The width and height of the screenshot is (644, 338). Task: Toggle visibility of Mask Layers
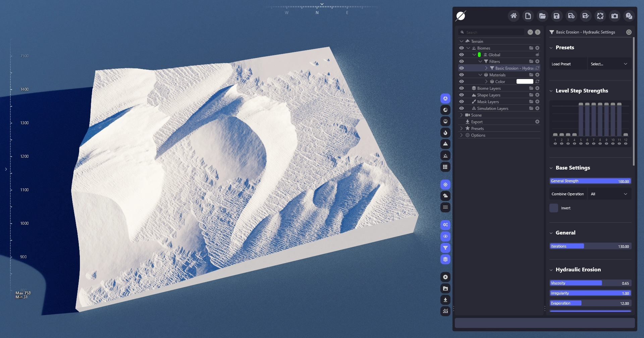[x=462, y=102]
